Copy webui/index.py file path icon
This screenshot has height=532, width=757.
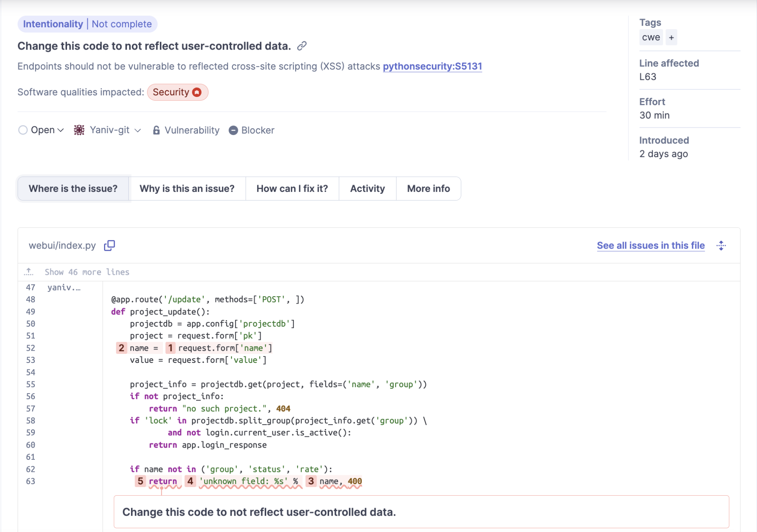[x=109, y=246]
